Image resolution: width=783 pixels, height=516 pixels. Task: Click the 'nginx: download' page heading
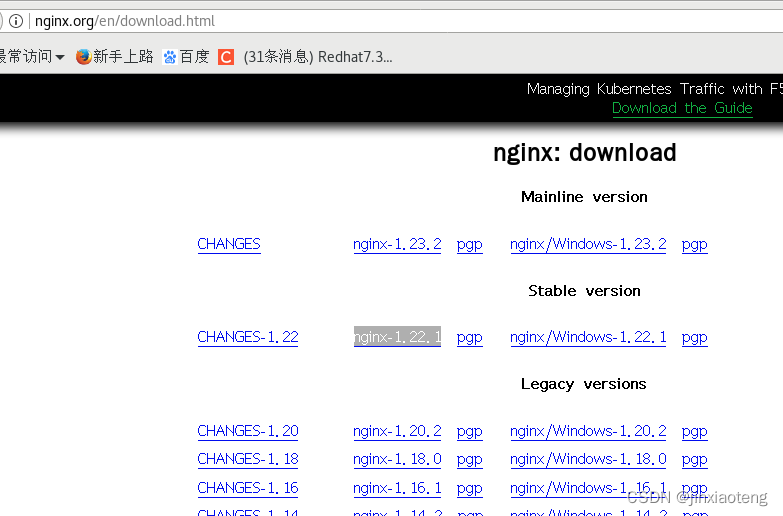(x=585, y=152)
